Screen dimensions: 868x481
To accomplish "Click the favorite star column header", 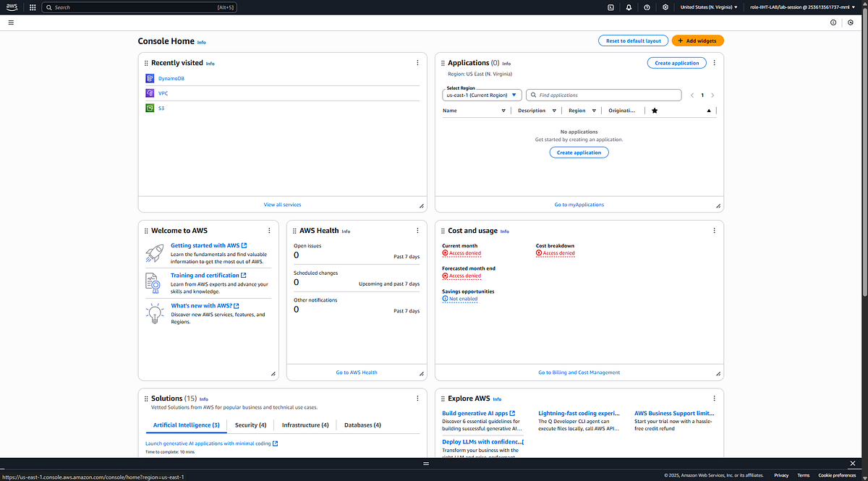I will pyautogui.click(x=655, y=111).
